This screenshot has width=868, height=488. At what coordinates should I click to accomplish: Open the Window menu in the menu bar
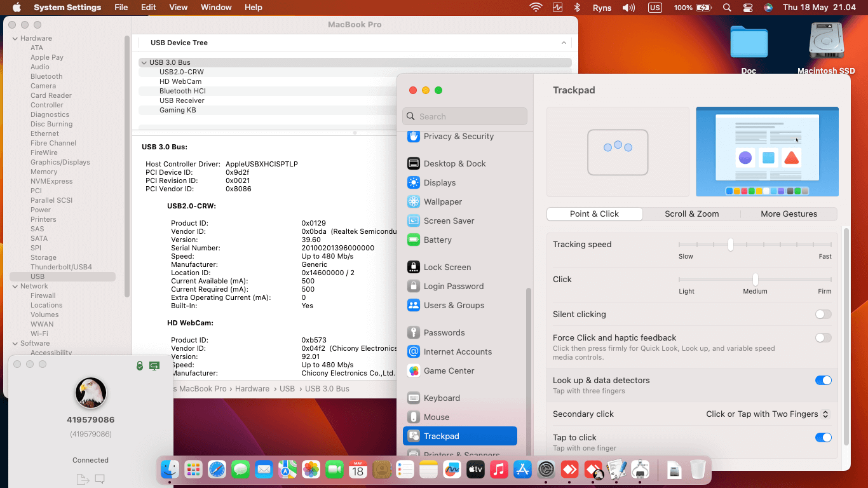click(x=216, y=7)
